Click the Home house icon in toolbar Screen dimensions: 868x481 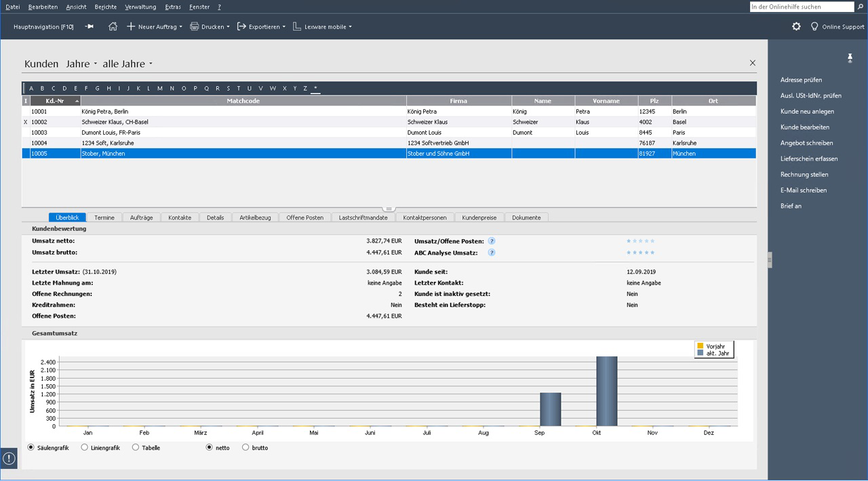(113, 26)
